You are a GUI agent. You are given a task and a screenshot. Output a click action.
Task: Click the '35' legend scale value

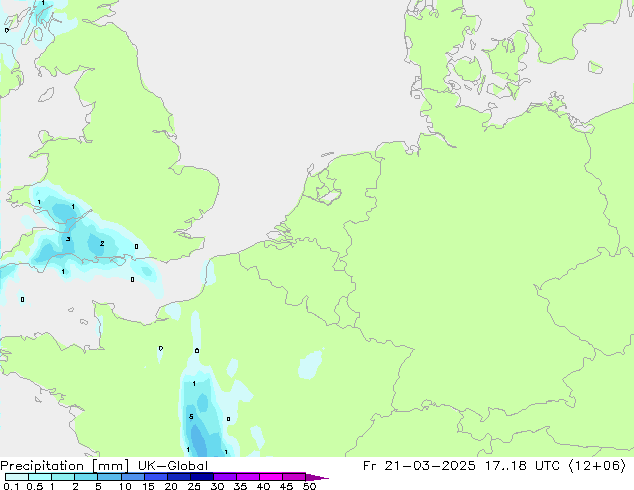click(x=240, y=486)
